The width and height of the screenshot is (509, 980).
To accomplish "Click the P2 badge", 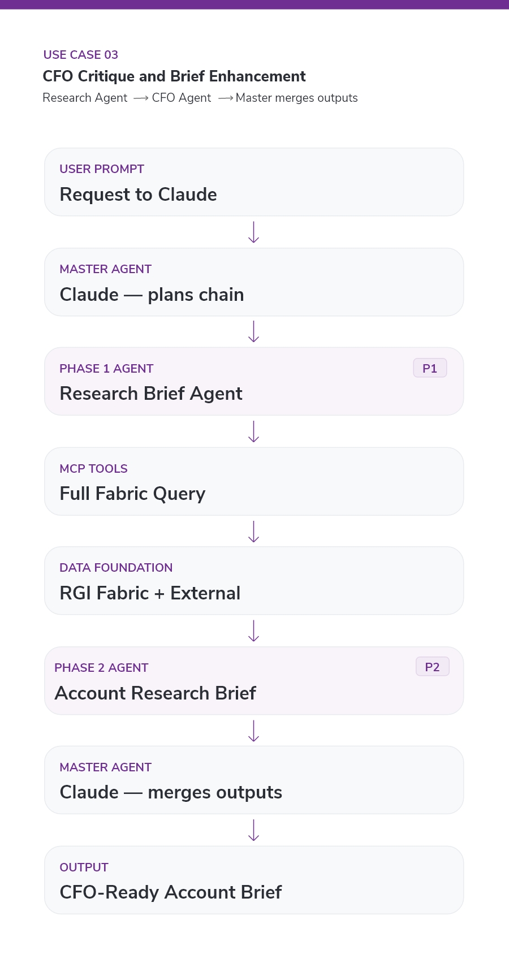I will [432, 667].
